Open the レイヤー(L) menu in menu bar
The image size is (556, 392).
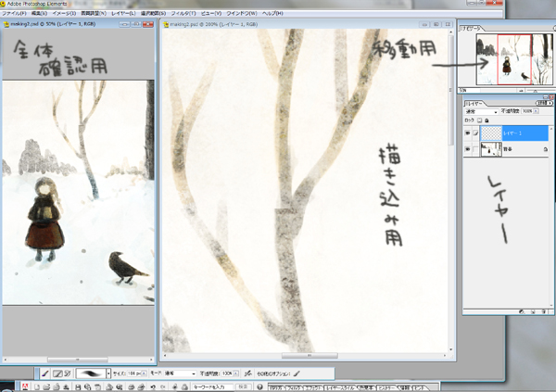tap(123, 14)
